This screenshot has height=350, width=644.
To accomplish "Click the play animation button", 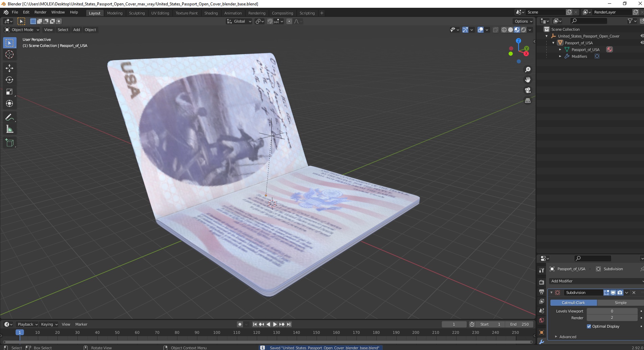I will (275, 324).
